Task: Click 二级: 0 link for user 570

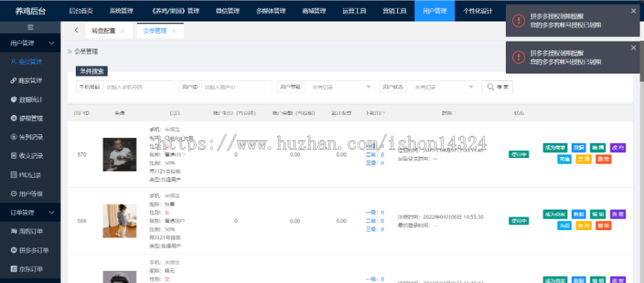Action: click(375, 154)
